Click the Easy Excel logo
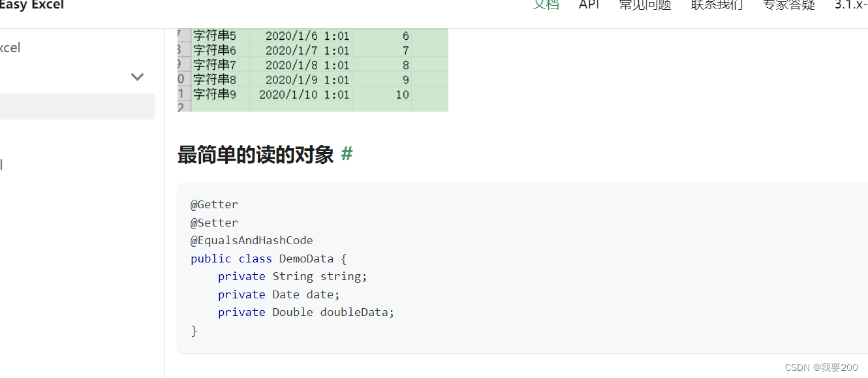868x378 pixels. (32, 5)
